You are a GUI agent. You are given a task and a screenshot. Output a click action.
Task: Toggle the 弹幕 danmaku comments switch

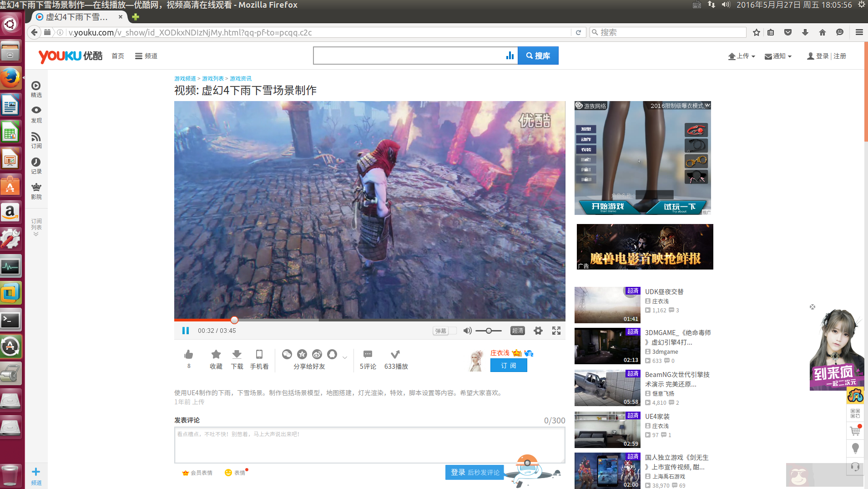[x=444, y=331]
